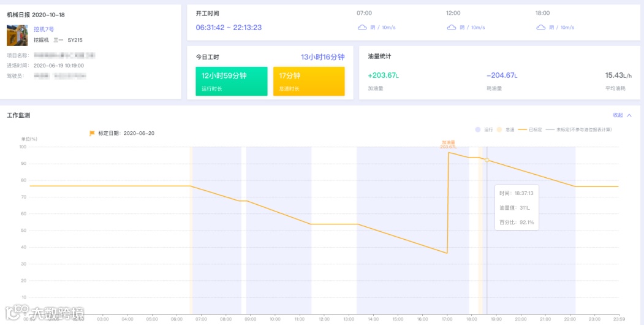Click the 13小时16分钟 total work hours

click(x=322, y=57)
